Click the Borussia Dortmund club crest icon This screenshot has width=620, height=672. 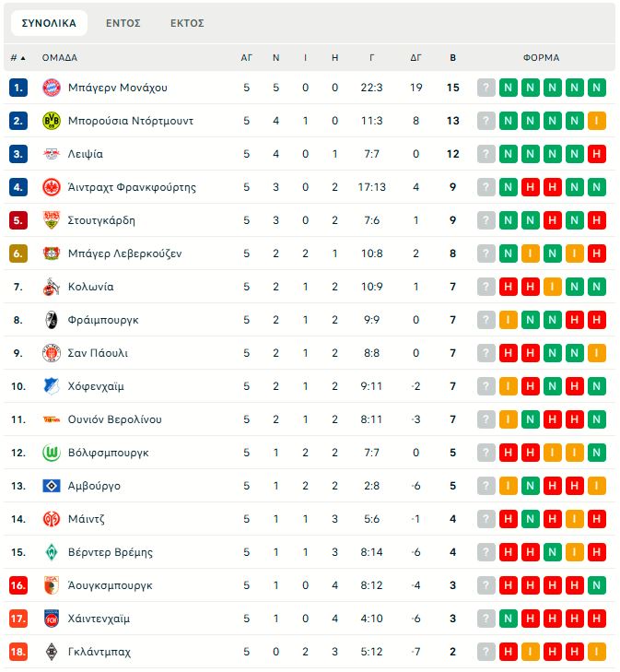[51, 121]
